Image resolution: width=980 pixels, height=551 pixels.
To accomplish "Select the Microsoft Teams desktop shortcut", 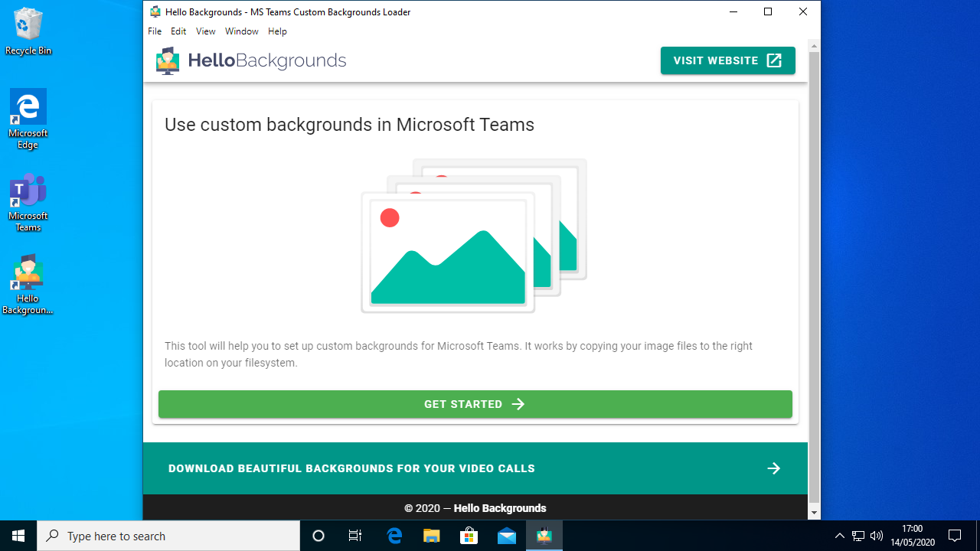I will tap(28, 202).
